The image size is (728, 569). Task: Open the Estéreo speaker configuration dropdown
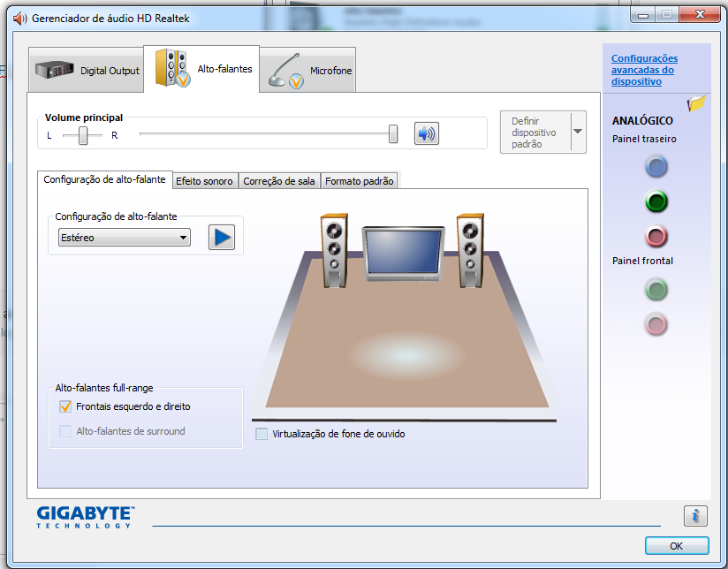(124, 238)
